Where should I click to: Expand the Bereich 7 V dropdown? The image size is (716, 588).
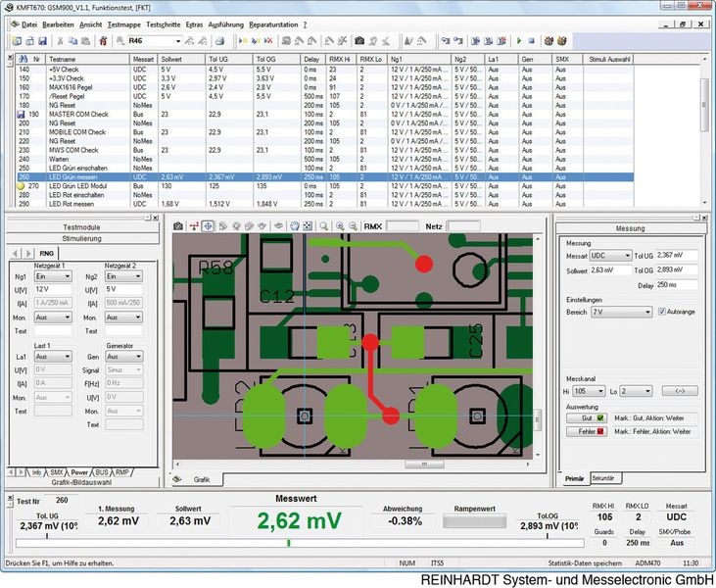pos(622,312)
